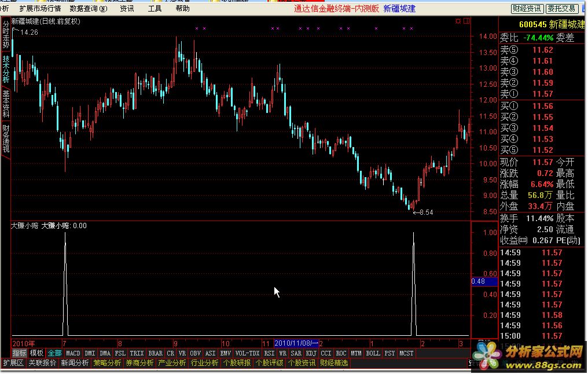The width and height of the screenshot is (588, 374).
Task: Switch indicator to VOL-TDX
Action: 248,353
